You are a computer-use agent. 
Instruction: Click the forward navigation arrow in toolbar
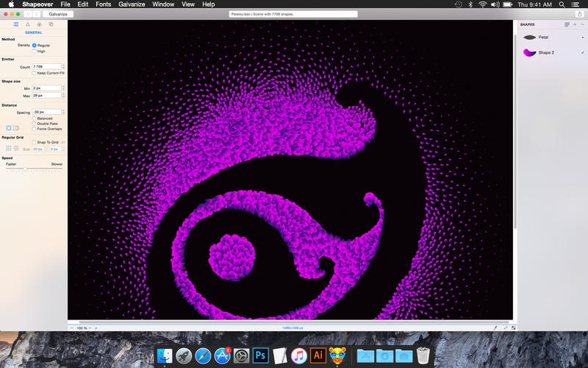[x=36, y=14]
